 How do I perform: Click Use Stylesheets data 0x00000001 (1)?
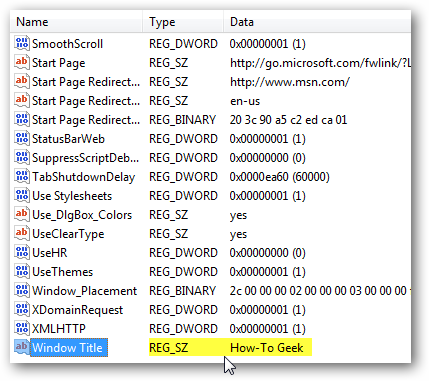267,196
